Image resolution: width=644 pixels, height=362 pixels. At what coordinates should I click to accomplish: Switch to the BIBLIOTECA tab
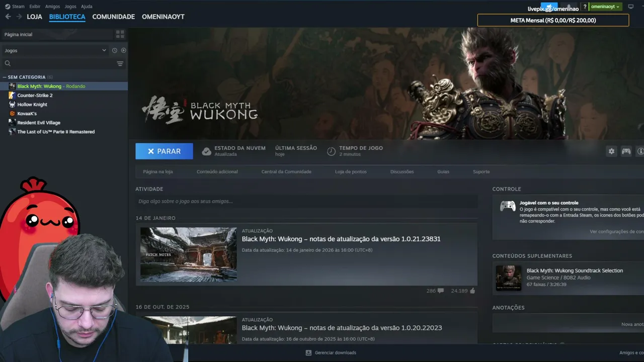(x=67, y=17)
